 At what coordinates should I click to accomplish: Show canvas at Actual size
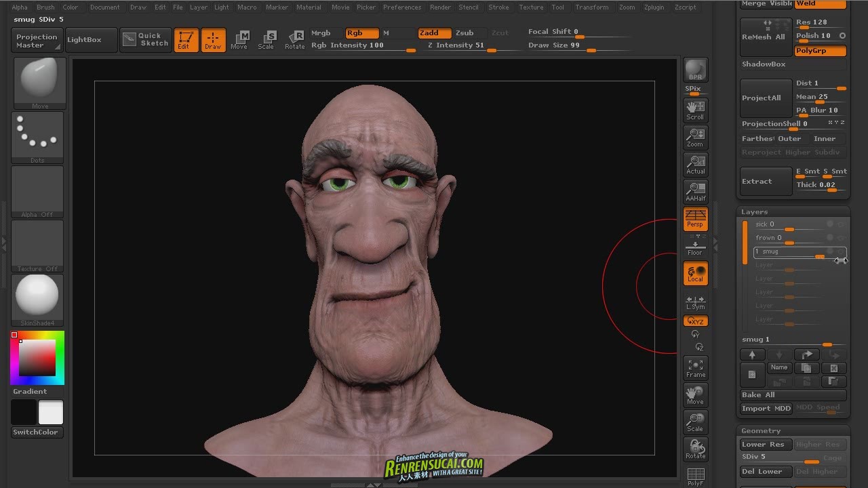click(x=695, y=164)
